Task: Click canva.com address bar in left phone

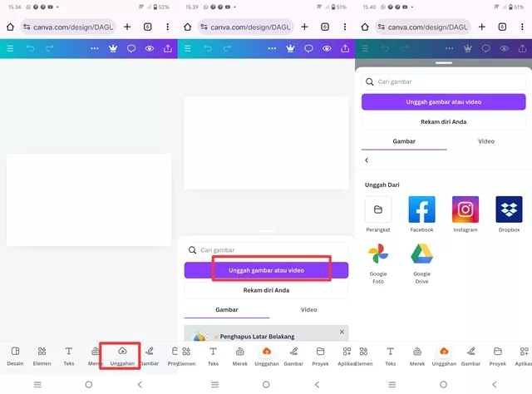Action: click(68, 27)
